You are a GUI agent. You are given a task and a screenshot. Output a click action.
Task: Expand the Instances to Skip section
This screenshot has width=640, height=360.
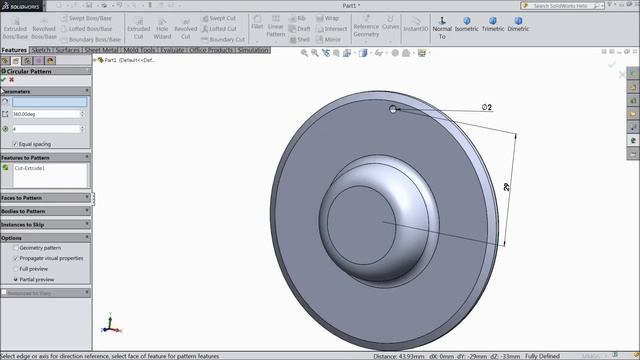[87, 224]
